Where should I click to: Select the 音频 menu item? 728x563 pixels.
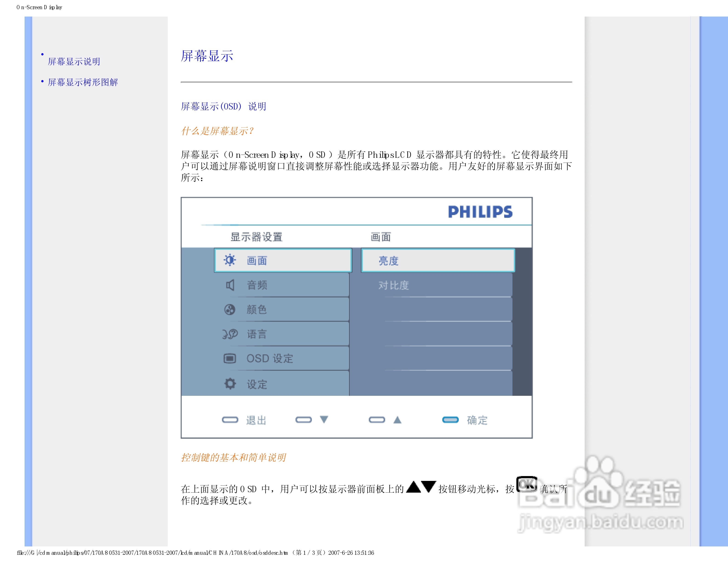283,285
